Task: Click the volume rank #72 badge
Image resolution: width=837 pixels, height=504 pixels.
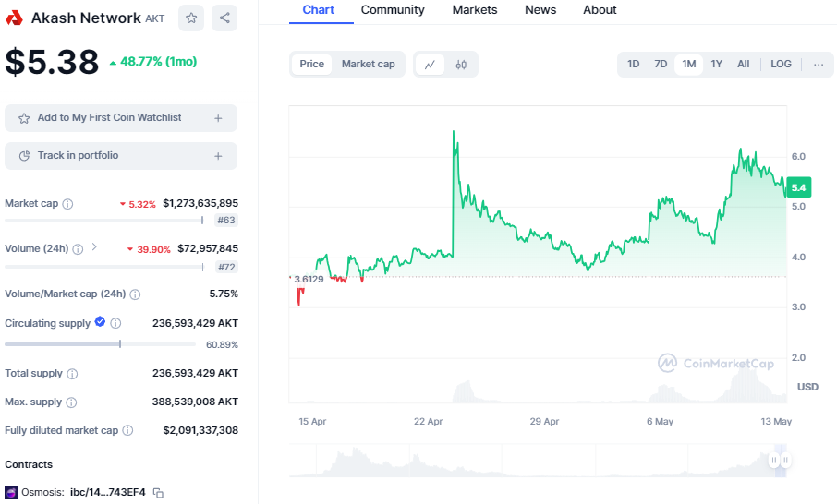Action: pos(226,267)
